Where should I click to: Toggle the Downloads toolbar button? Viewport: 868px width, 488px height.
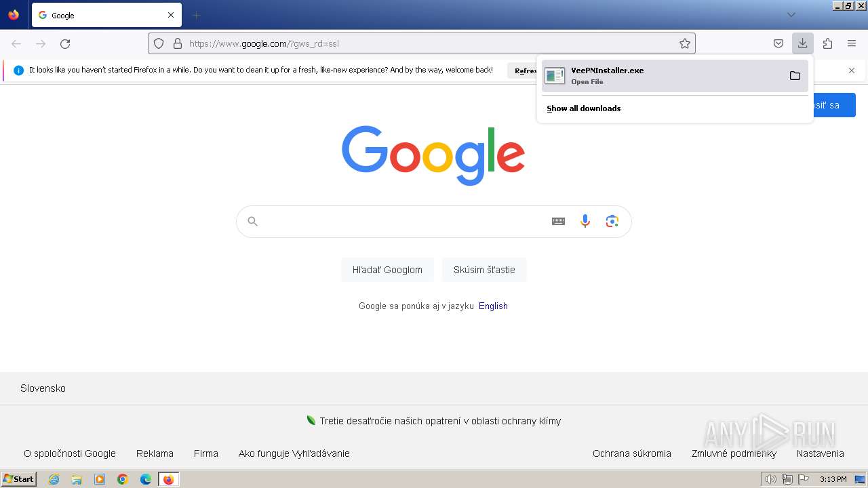click(x=802, y=43)
